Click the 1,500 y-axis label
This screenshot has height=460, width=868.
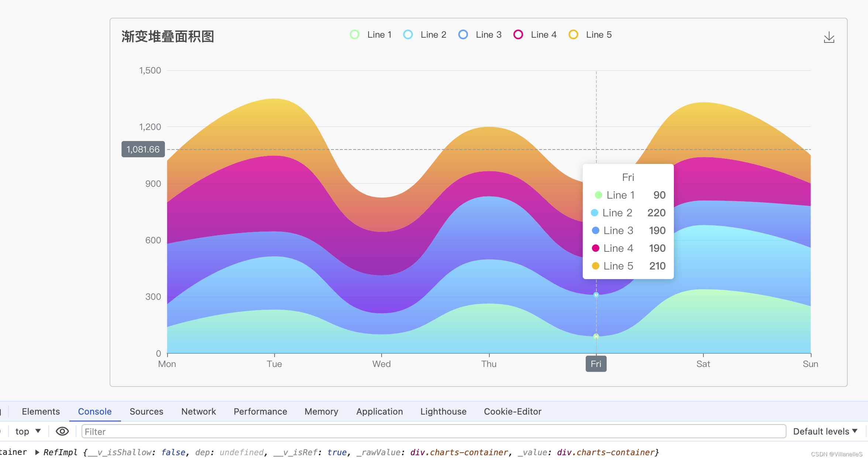150,70
